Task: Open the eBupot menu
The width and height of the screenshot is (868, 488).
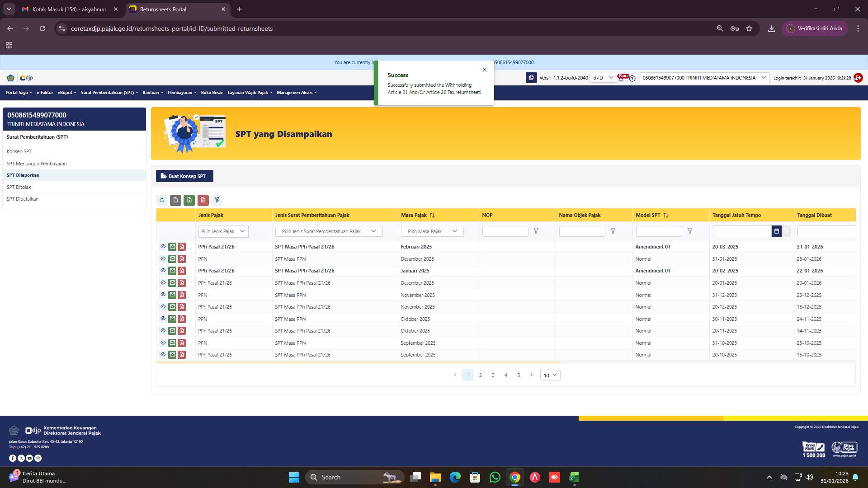Action: click(x=66, y=93)
